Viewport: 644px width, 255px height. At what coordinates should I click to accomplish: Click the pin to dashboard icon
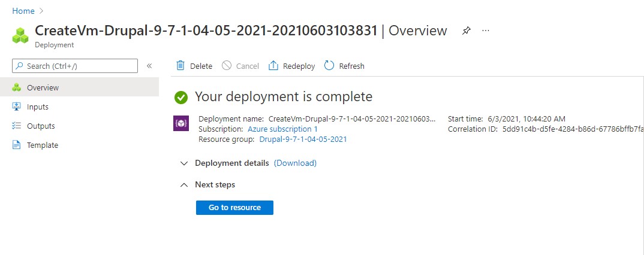pos(466,31)
